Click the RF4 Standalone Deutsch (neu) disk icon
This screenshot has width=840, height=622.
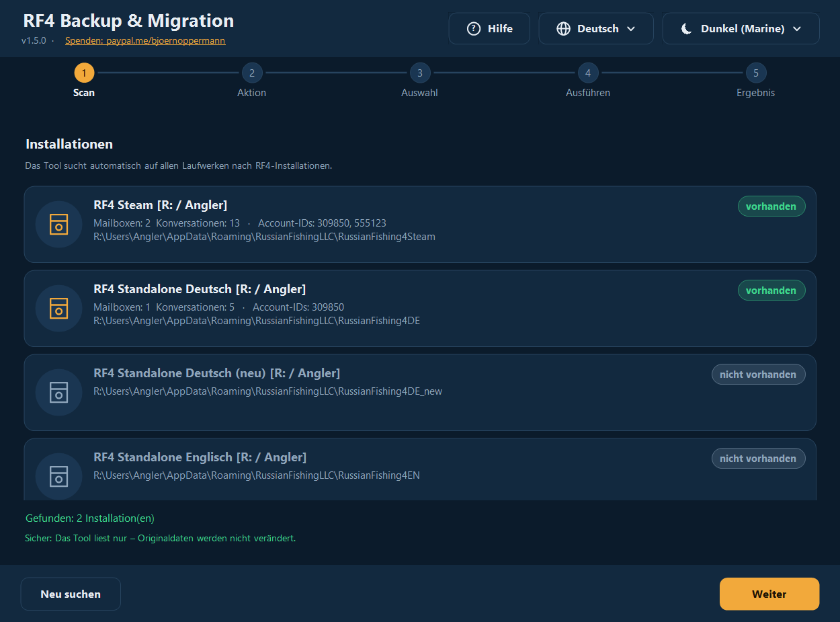click(x=58, y=392)
